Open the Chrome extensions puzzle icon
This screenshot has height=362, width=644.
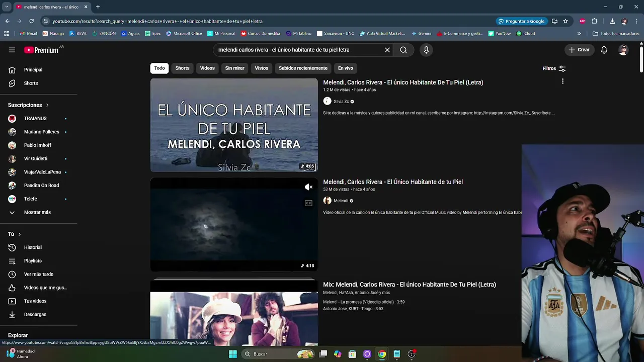(595, 21)
